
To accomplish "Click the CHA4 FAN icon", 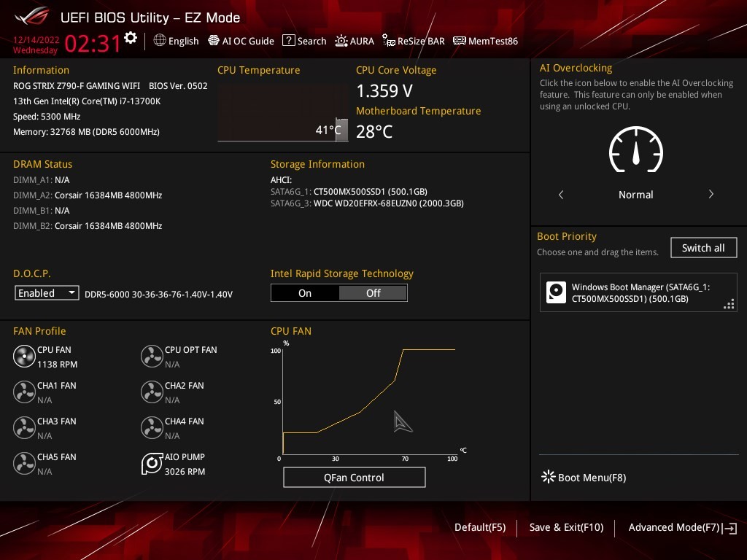I will pyautogui.click(x=152, y=427).
